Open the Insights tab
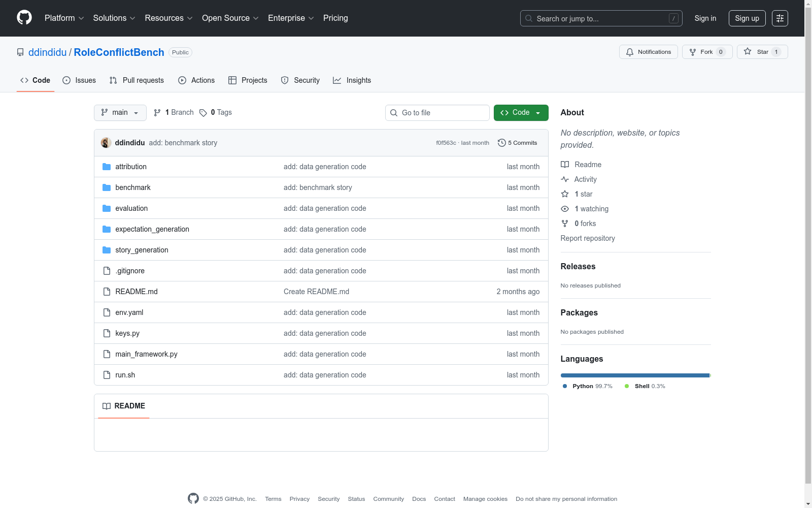 coord(352,80)
